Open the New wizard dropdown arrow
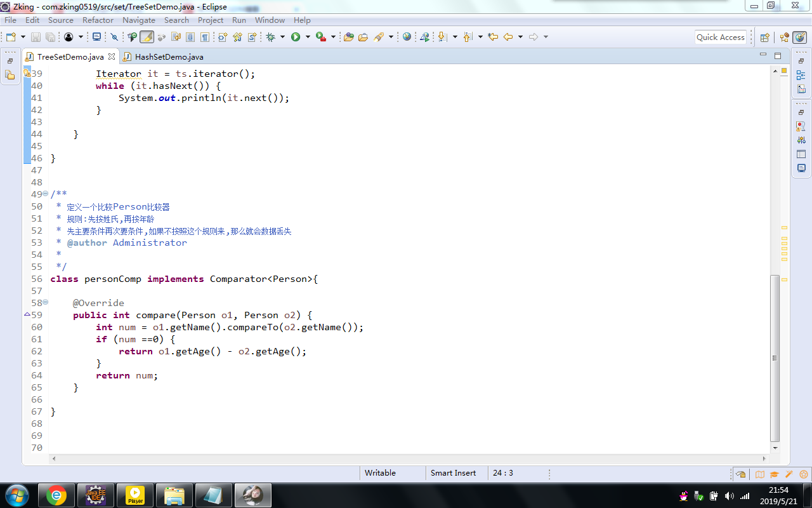The image size is (812, 508). pyautogui.click(x=23, y=37)
